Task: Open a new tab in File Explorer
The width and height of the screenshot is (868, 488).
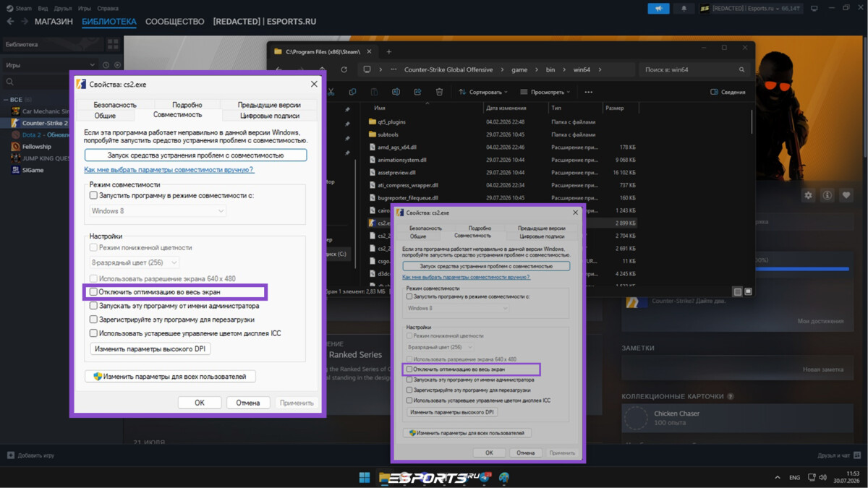Action: coord(388,51)
